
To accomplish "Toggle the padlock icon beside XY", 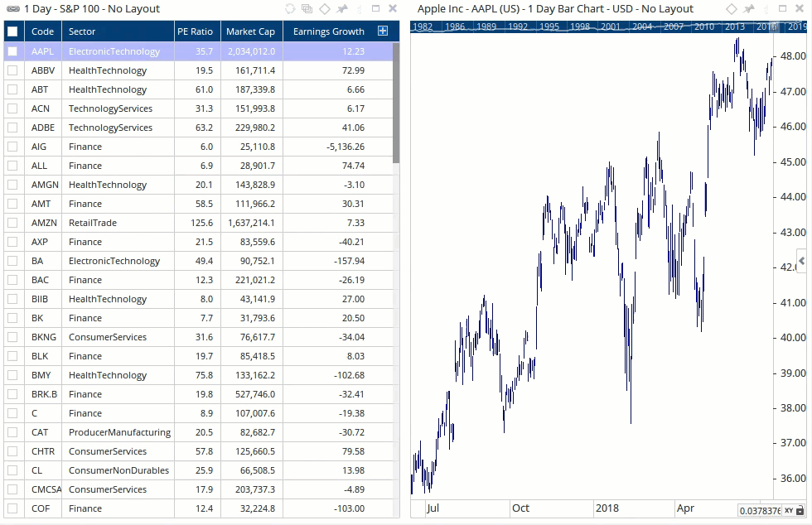I will pyautogui.click(x=800, y=510).
